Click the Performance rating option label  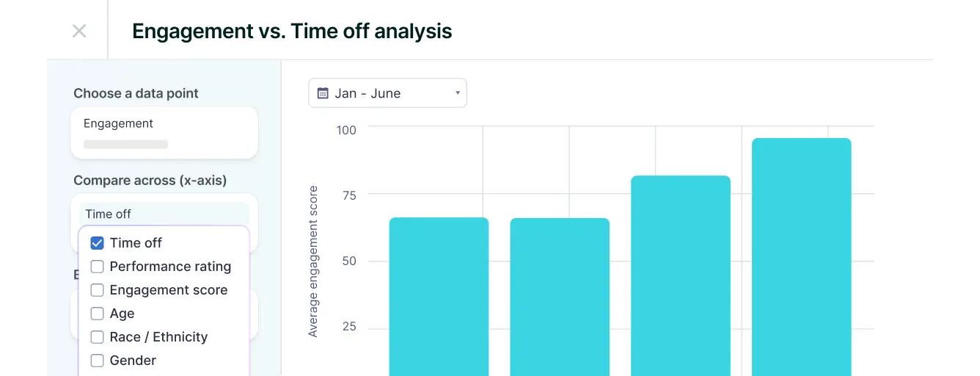[170, 267]
